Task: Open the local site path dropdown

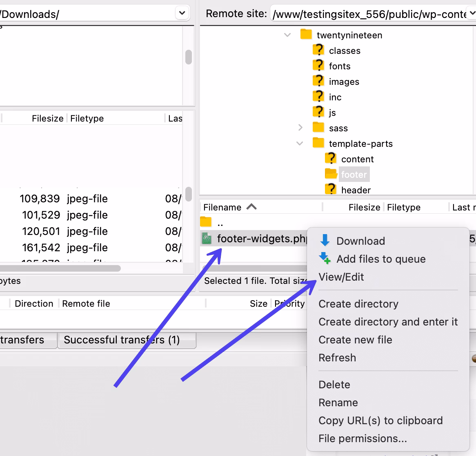Action: [x=182, y=13]
